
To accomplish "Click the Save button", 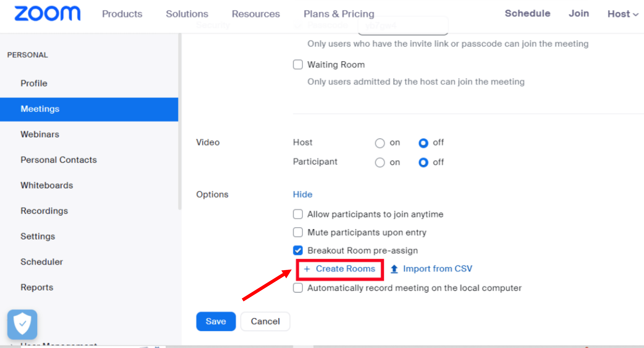I will coord(216,321).
